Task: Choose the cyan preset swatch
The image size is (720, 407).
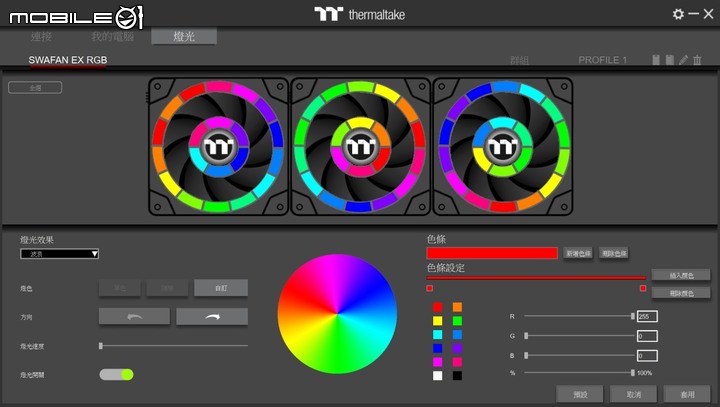Action: tap(438, 334)
